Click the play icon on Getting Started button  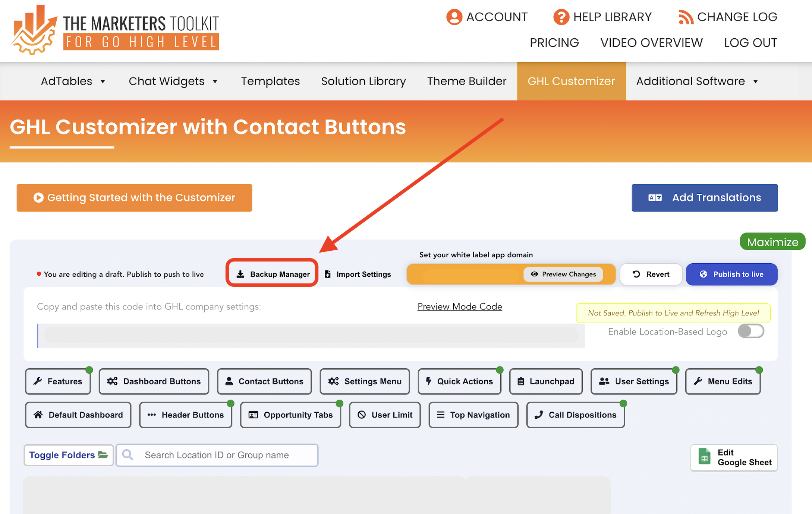point(38,197)
